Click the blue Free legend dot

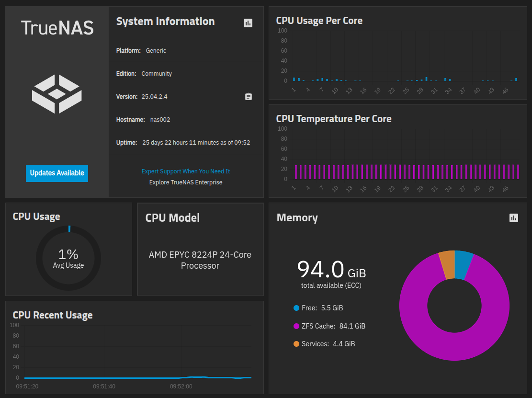pyautogui.click(x=296, y=308)
